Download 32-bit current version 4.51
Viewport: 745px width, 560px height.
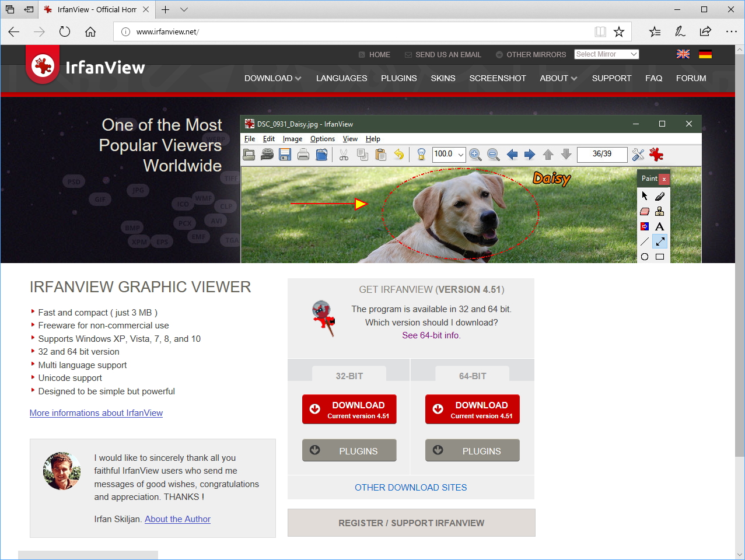[x=349, y=409]
